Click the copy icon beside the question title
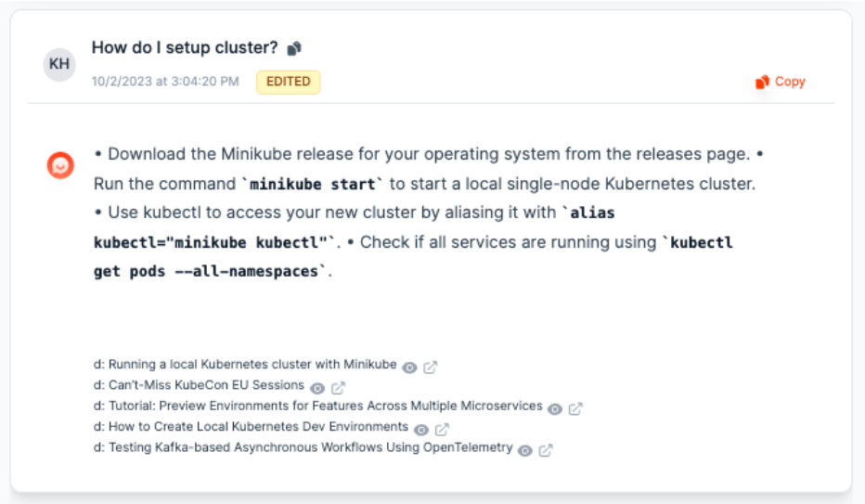This screenshot has height=504, width=865. 294,48
